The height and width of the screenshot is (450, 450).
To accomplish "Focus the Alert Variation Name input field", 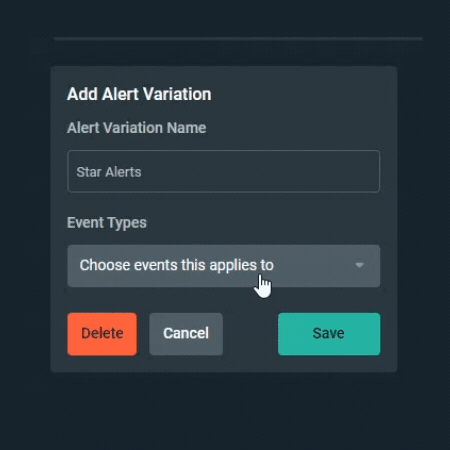I will coord(223,171).
